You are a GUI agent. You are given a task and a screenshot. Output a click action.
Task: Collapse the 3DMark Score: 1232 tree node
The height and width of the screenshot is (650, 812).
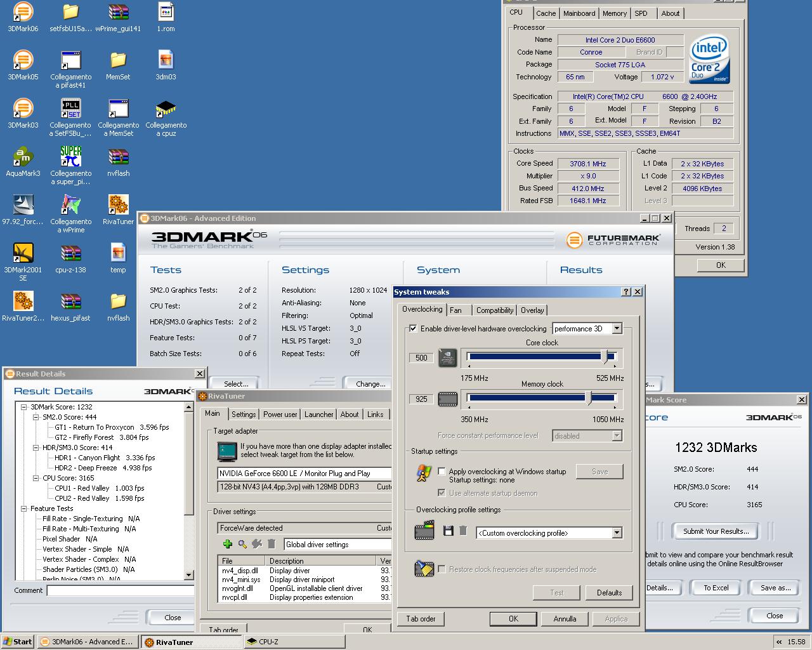point(24,407)
